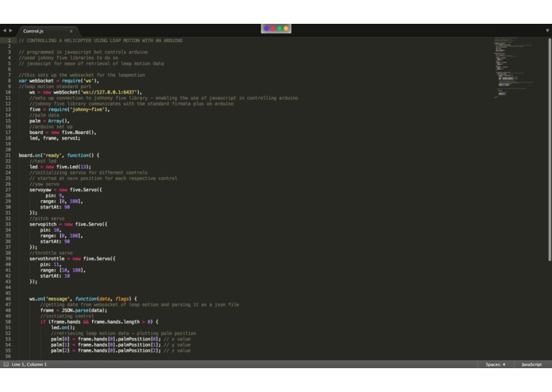This screenshot has width=552, height=392.
Task: Click the '//pitch servo' comment
Action: (x=47, y=218)
